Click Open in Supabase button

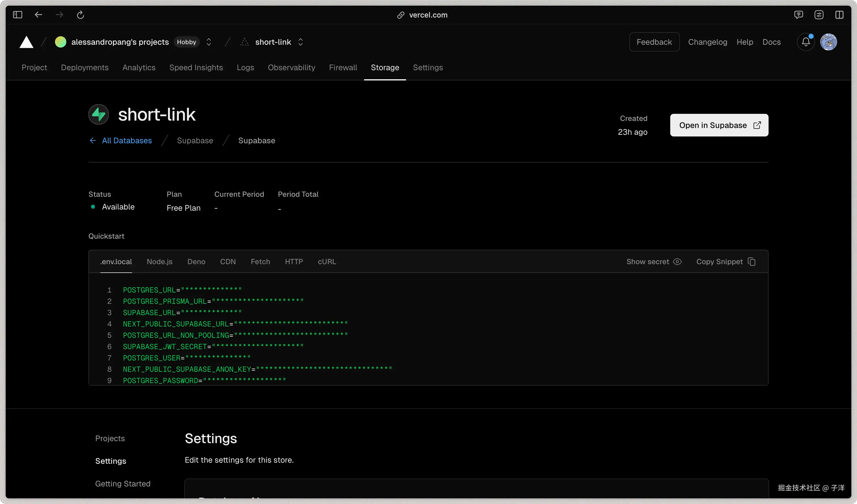[x=719, y=125]
